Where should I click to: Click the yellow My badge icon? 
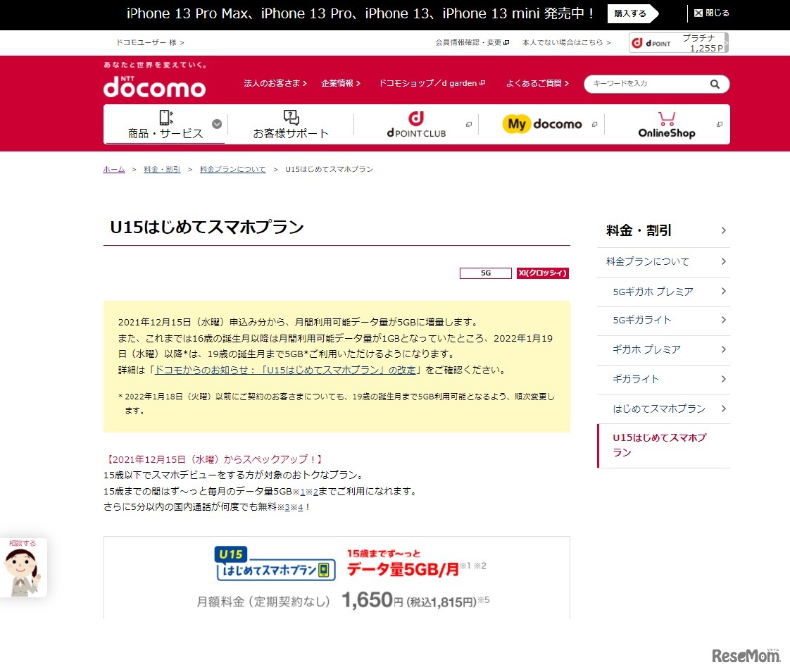click(x=517, y=124)
